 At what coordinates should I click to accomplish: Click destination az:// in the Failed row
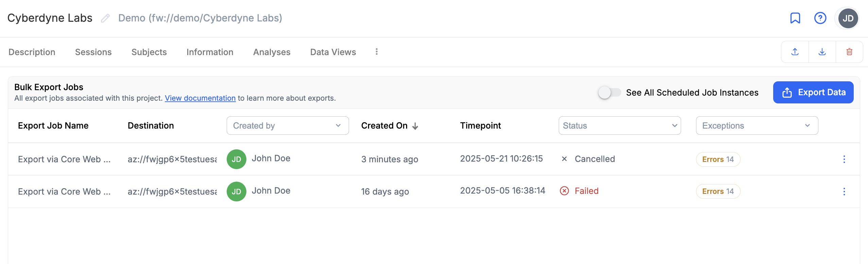point(172,192)
